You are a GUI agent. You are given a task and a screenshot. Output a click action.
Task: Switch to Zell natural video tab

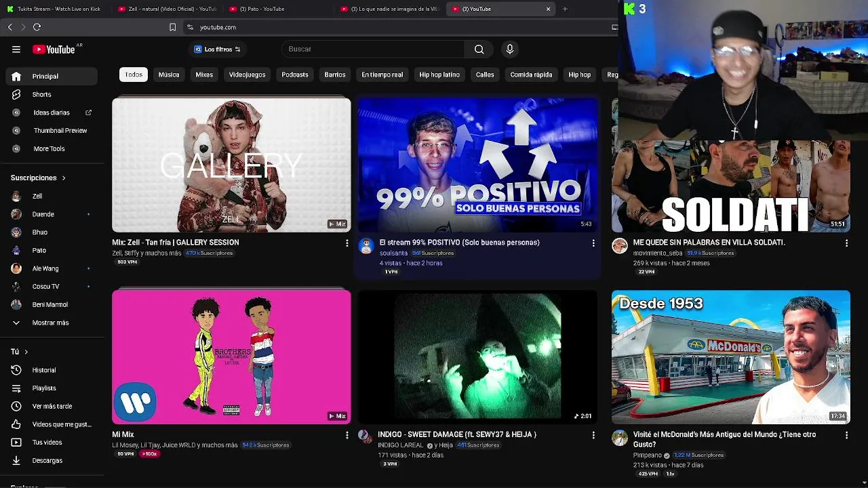point(166,9)
